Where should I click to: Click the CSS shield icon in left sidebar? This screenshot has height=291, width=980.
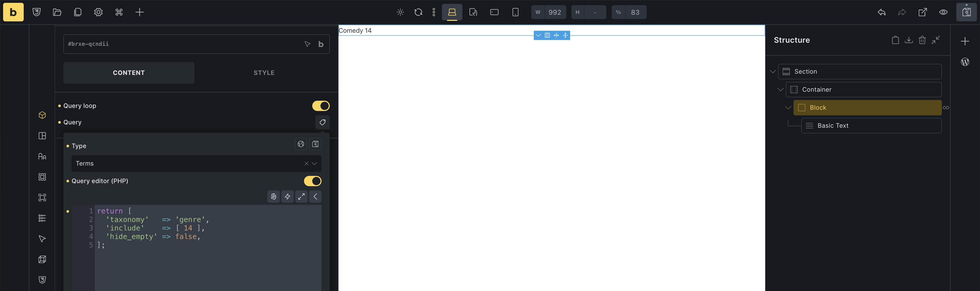(42, 280)
